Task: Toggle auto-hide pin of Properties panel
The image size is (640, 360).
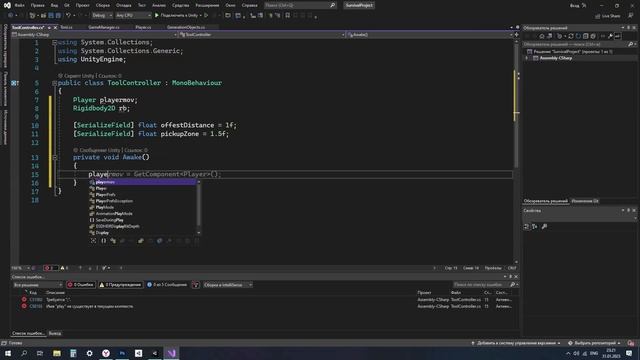Action: pyautogui.click(x=629, y=211)
